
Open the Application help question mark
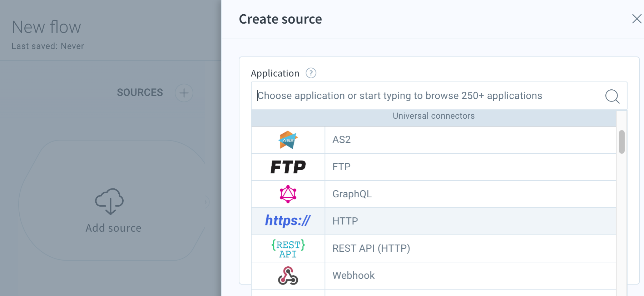point(311,73)
